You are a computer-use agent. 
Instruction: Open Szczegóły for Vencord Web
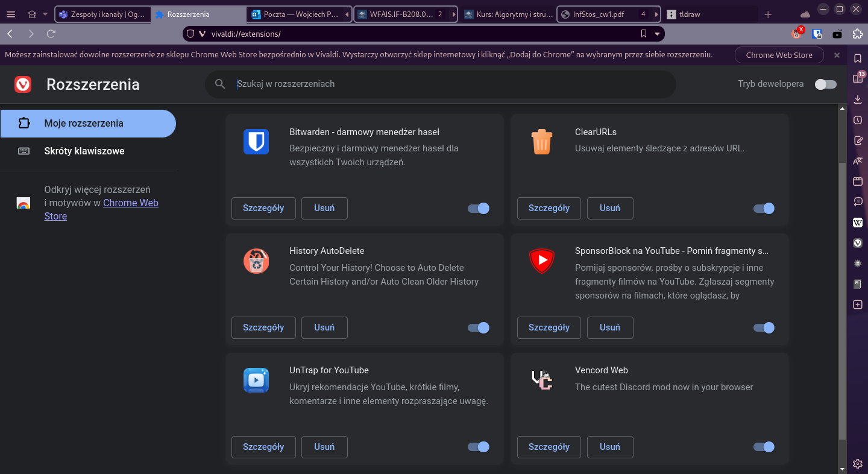549,447
